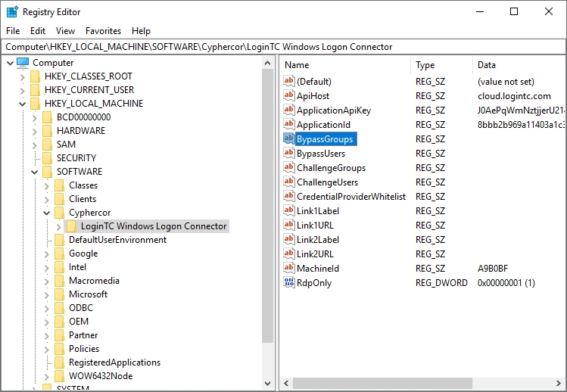Click the BypassUsers string value icon
This screenshot has width=567, height=392.
pos(289,154)
